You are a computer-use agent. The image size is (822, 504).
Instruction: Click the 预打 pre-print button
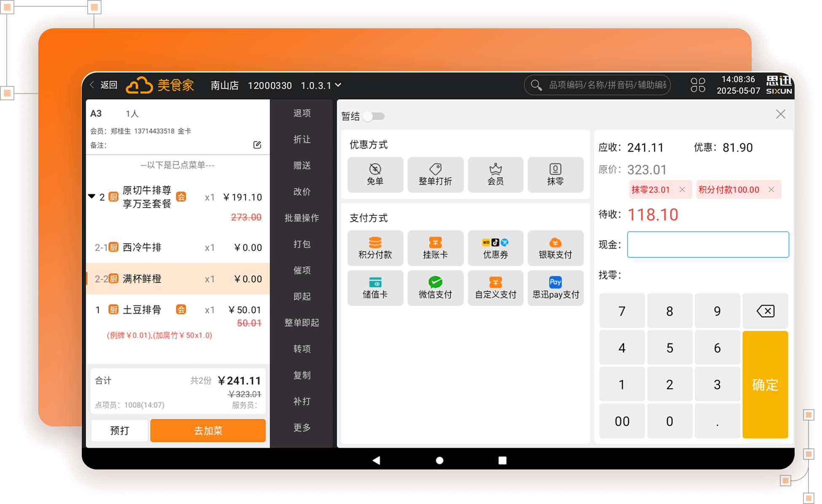point(119,431)
